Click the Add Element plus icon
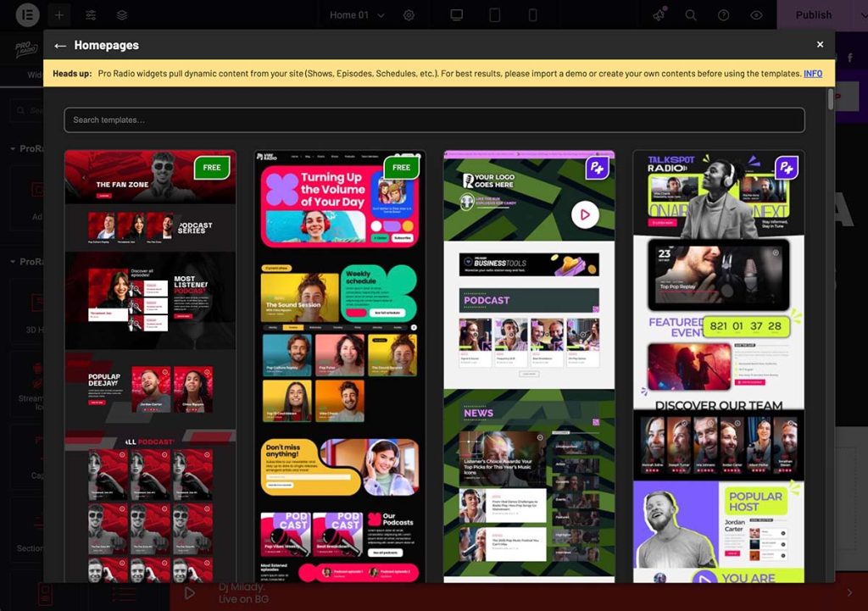The height and width of the screenshot is (611, 868). click(58, 15)
